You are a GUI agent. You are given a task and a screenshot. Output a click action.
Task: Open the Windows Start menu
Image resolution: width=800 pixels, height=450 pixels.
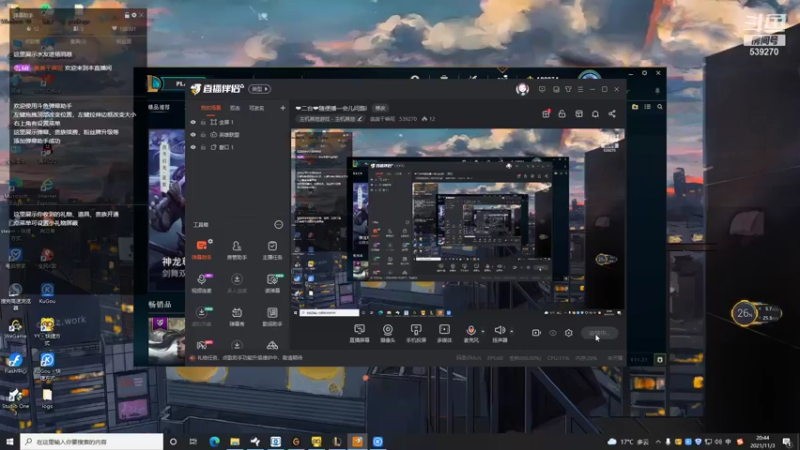pyautogui.click(x=10, y=441)
